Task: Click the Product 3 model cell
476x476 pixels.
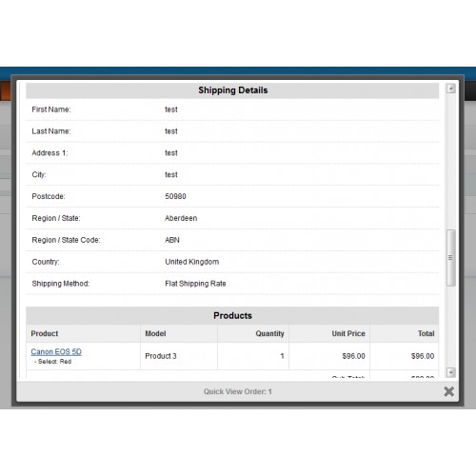Action: coord(161,356)
